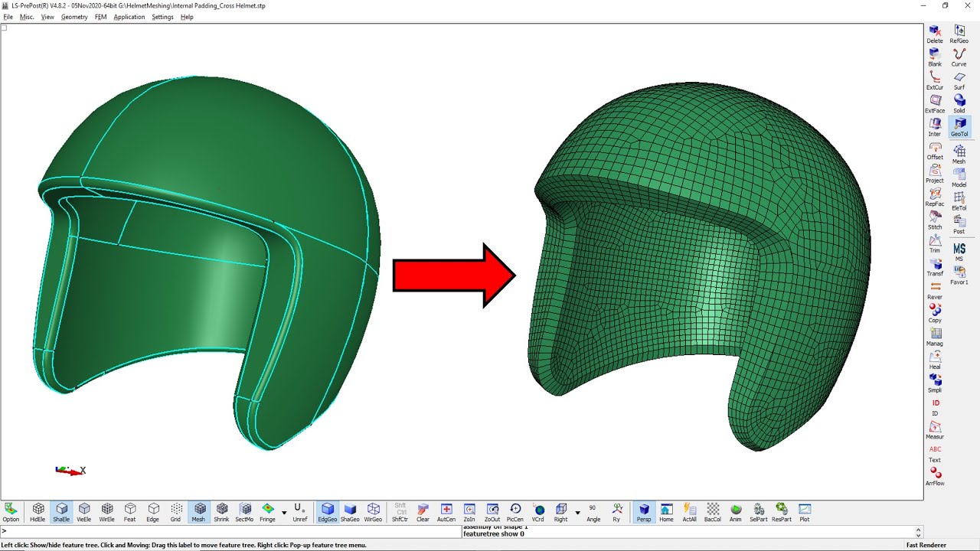
Task: Open the Solid tools
Action: click(959, 104)
